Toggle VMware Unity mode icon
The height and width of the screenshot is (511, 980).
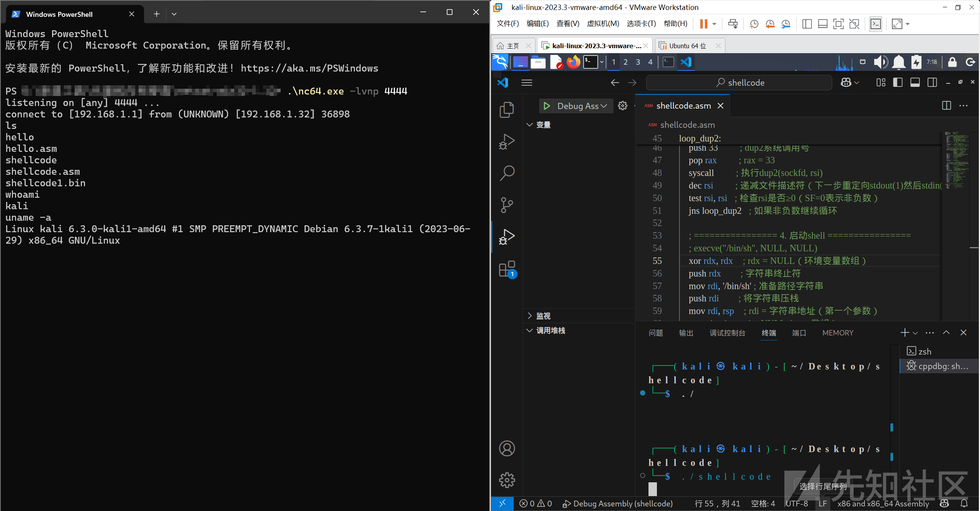[854, 24]
